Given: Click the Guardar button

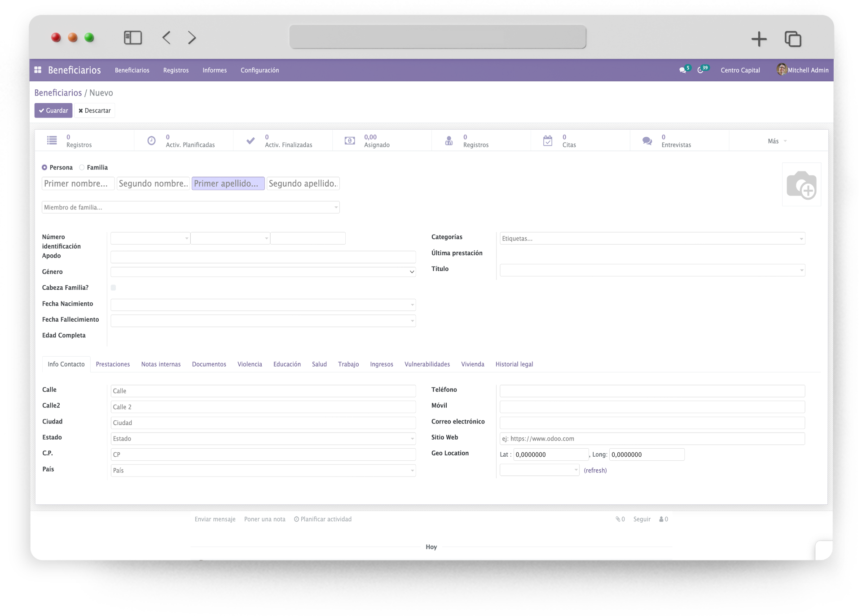Looking at the screenshot, I should coord(53,110).
